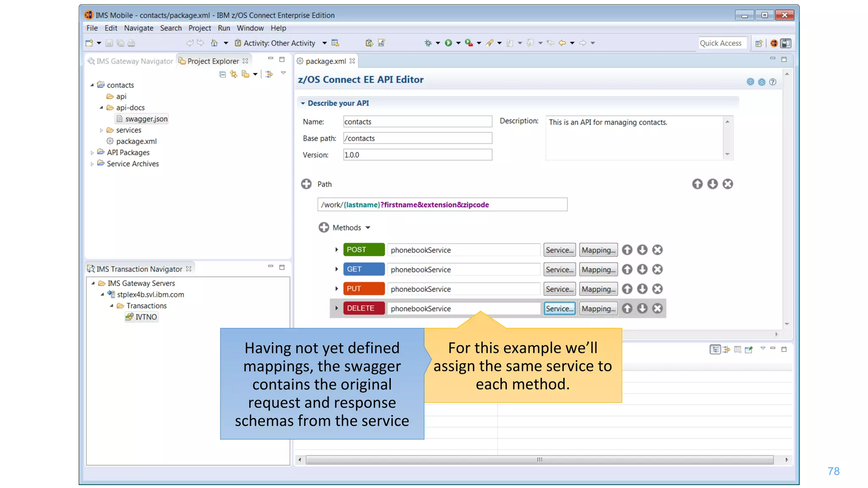Click the Base path input field
The image size is (868, 488).
(417, 138)
